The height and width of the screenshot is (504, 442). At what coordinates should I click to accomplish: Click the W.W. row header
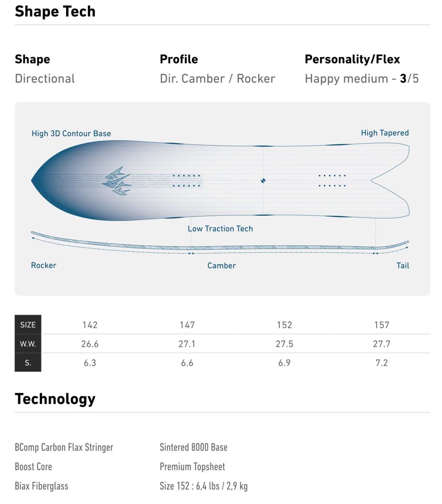(x=28, y=344)
